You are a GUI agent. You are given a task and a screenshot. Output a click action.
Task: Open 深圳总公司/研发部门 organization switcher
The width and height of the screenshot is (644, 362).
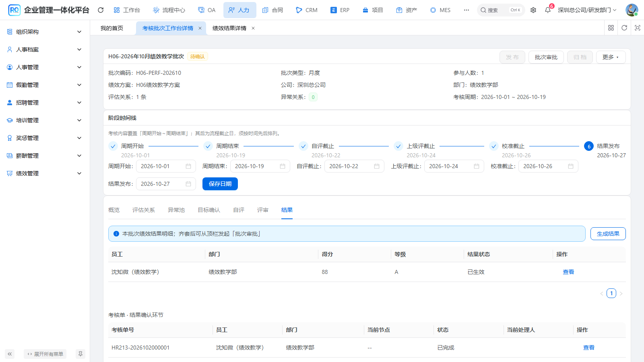click(x=587, y=10)
